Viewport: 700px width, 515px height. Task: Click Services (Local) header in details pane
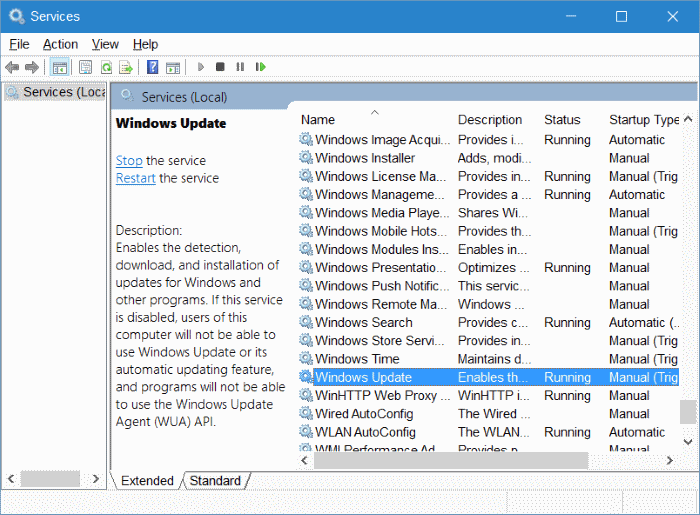[x=184, y=97]
